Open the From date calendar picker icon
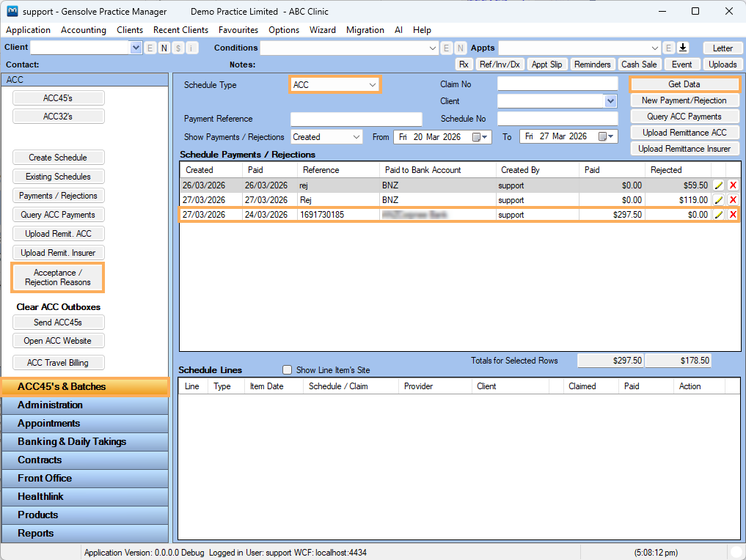Screen dimensions: 746x560 pyautogui.click(x=480, y=137)
